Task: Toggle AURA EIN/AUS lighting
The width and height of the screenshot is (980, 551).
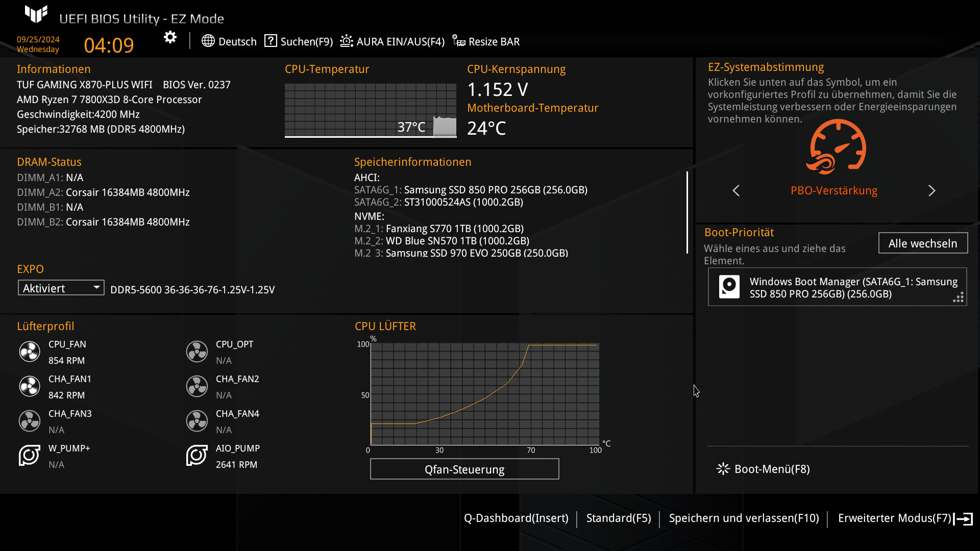Action: click(392, 41)
